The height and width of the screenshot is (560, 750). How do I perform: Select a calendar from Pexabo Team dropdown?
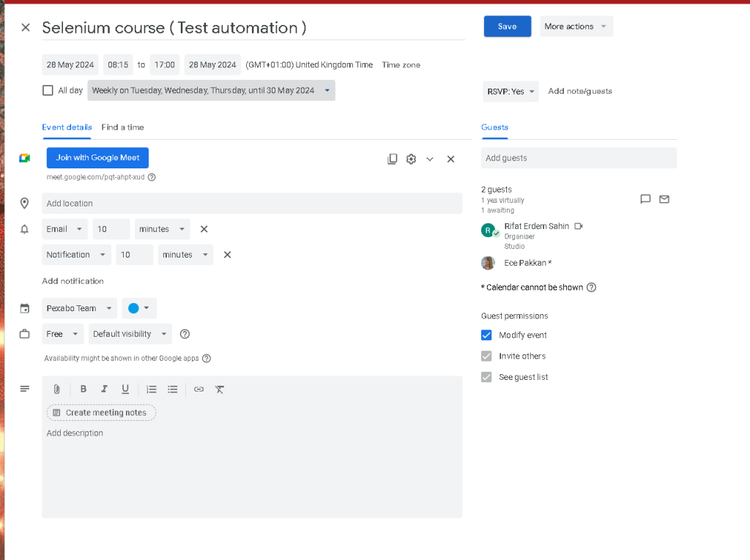pyautogui.click(x=79, y=308)
